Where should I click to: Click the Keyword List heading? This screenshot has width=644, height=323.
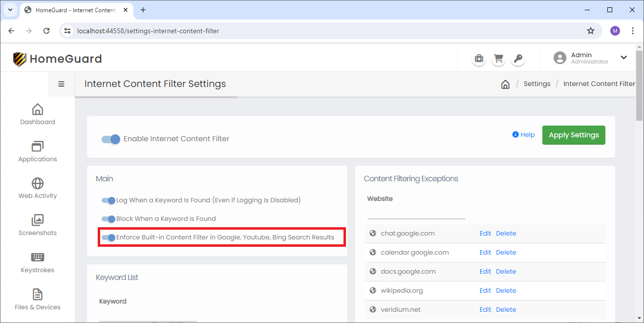(x=117, y=278)
